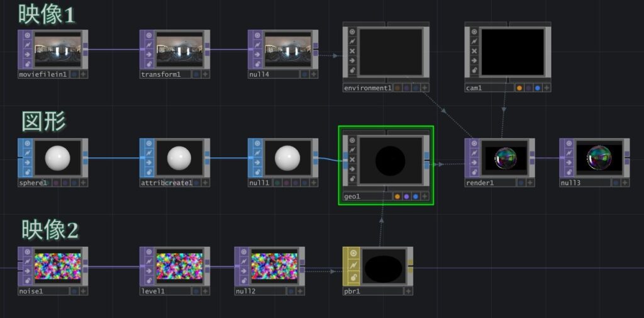Image resolution: width=644 pixels, height=318 pixels.
Task: Click the plus button on attribcreate1
Action: [206, 183]
